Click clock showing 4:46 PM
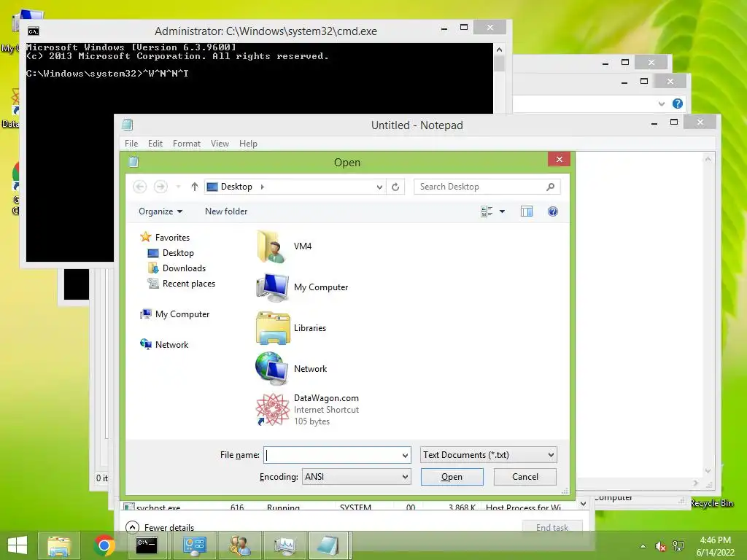 [715, 540]
